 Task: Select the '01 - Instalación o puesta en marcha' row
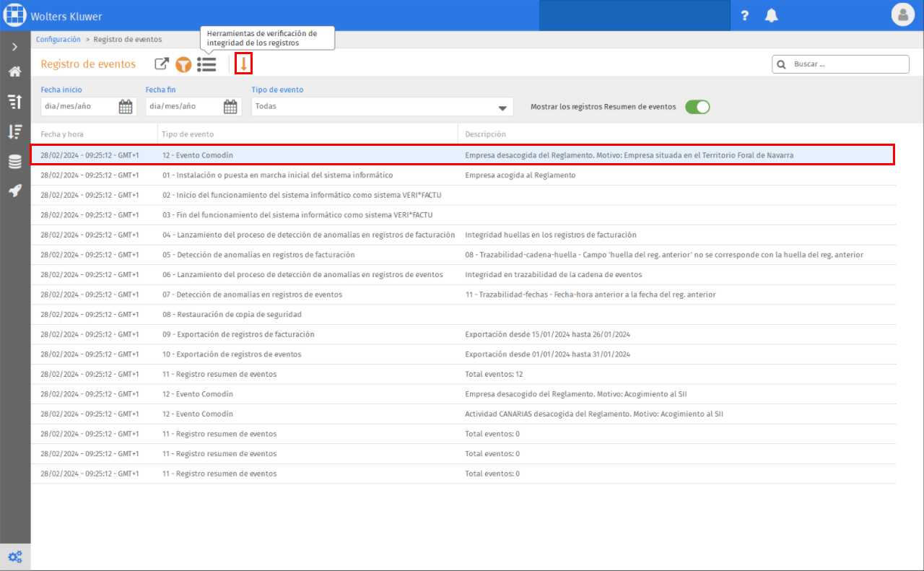(463, 175)
